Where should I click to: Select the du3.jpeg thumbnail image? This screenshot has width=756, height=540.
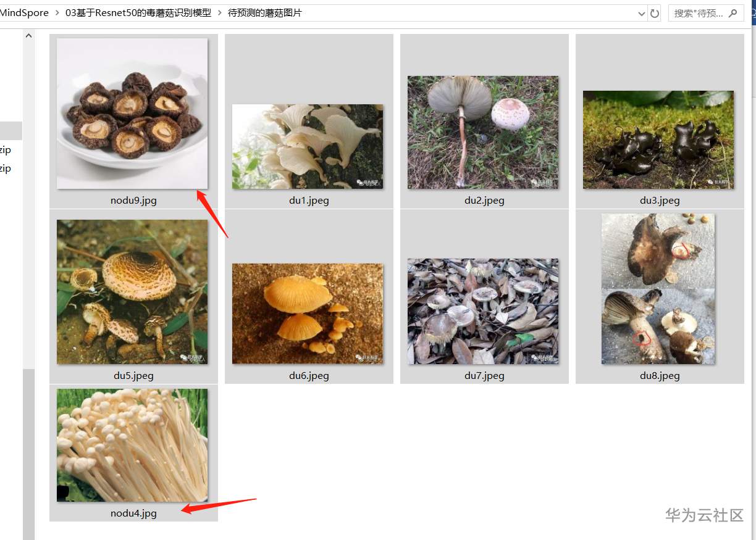(658, 139)
